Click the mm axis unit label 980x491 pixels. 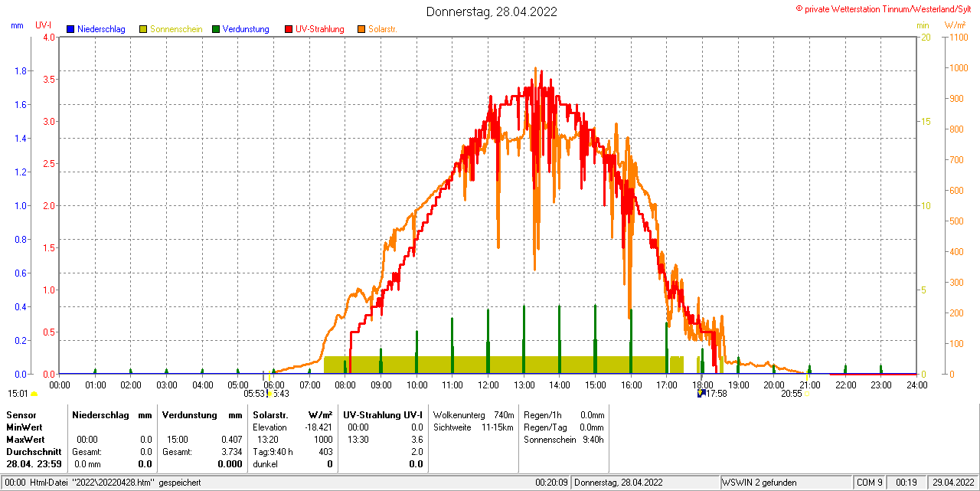(x=17, y=25)
